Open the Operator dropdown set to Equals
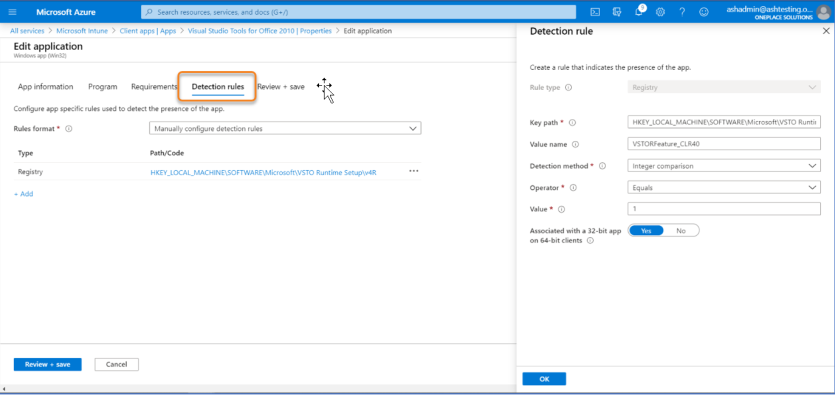835x395 pixels. (x=724, y=187)
